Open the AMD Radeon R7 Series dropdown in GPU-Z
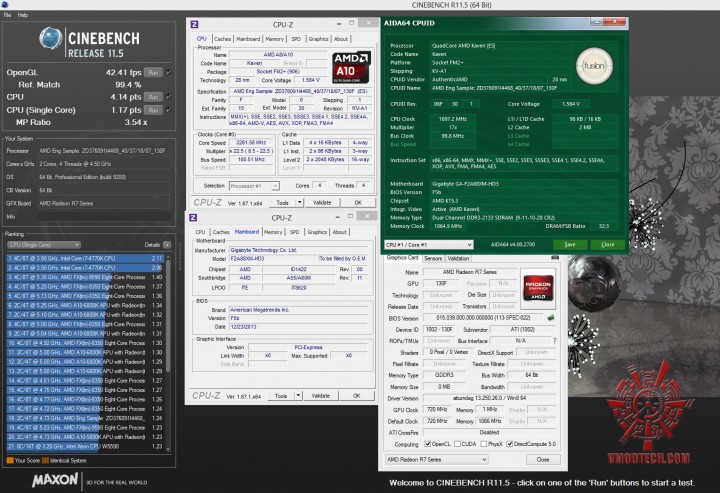The width and height of the screenshot is (720, 493). 436,459
